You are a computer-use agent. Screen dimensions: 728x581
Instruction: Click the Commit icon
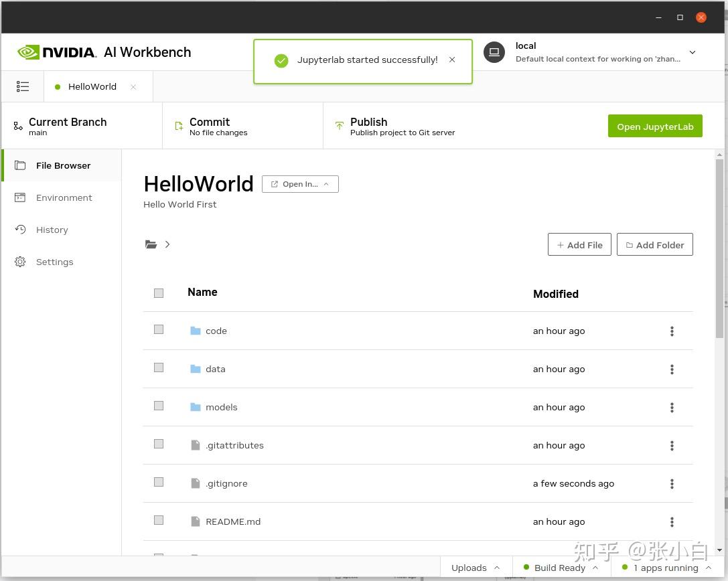coord(178,126)
